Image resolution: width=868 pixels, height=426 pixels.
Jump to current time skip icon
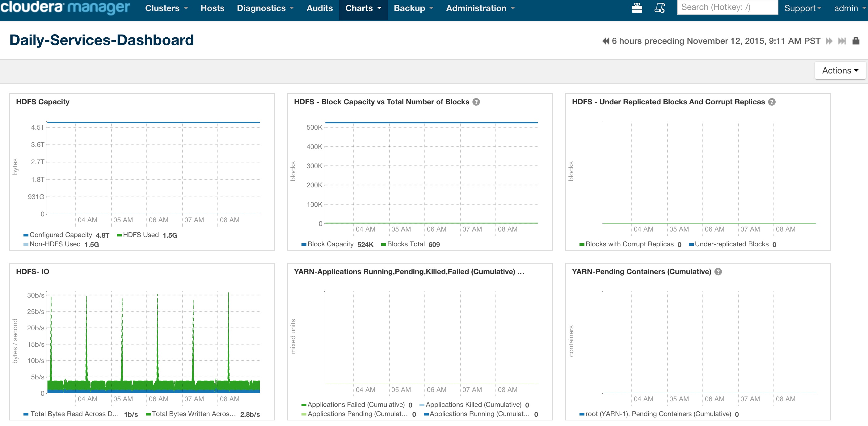coord(842,41)
